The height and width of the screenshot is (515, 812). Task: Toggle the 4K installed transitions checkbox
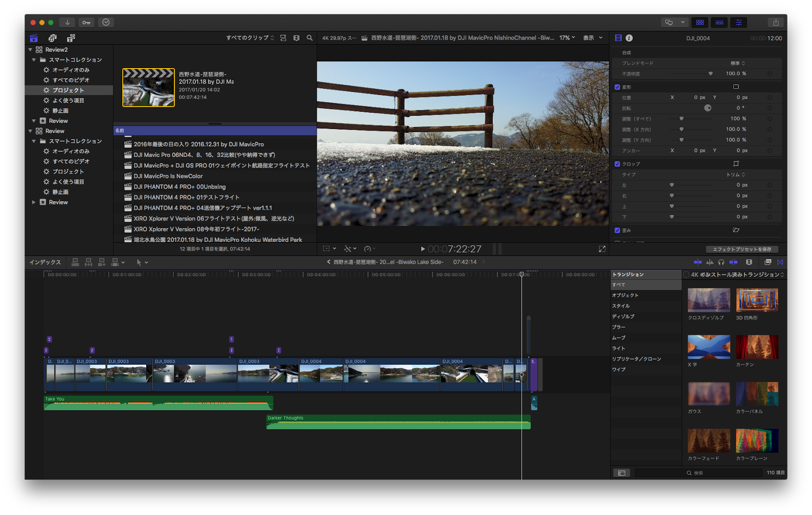tap(686, 275)
